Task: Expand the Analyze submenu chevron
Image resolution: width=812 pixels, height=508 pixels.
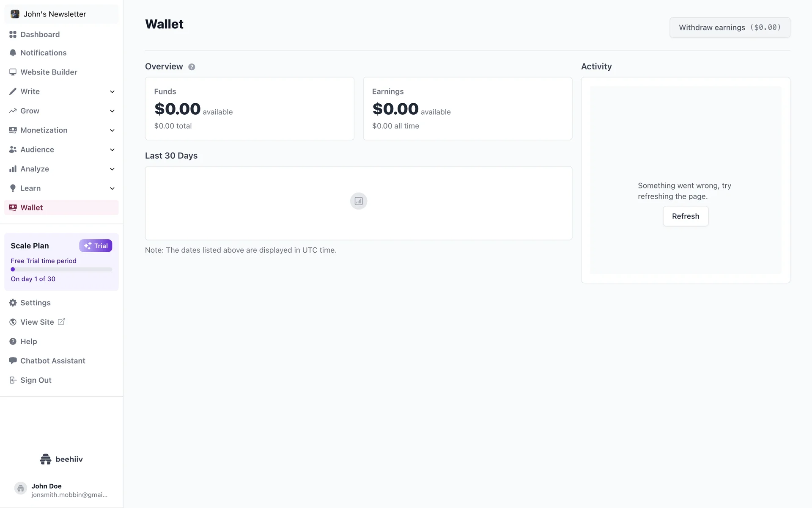Action: (112, 169)
